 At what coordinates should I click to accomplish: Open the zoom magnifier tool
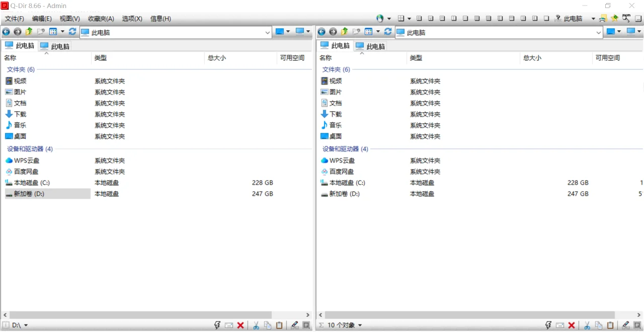[x=626, y=18]
